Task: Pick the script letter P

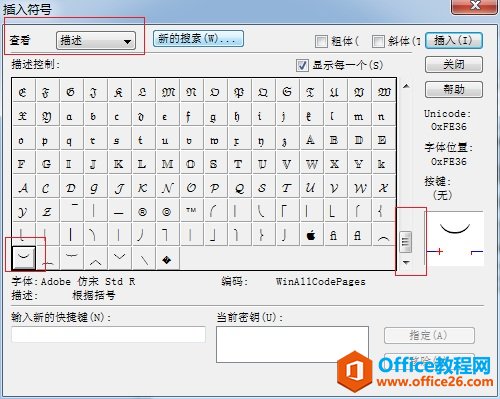Action: click(214, 188)
